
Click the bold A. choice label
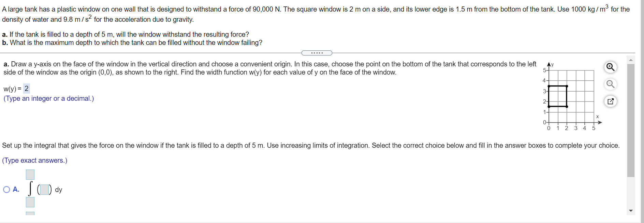click(x=15, y=189)
